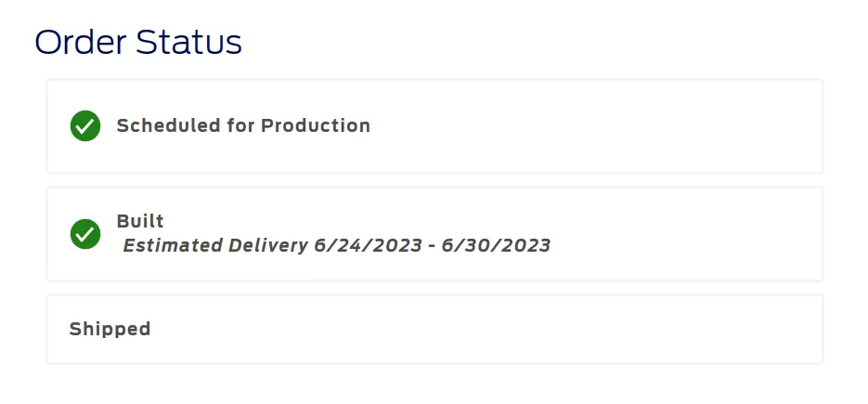Click the word 'for' in first step

point(240,125)
